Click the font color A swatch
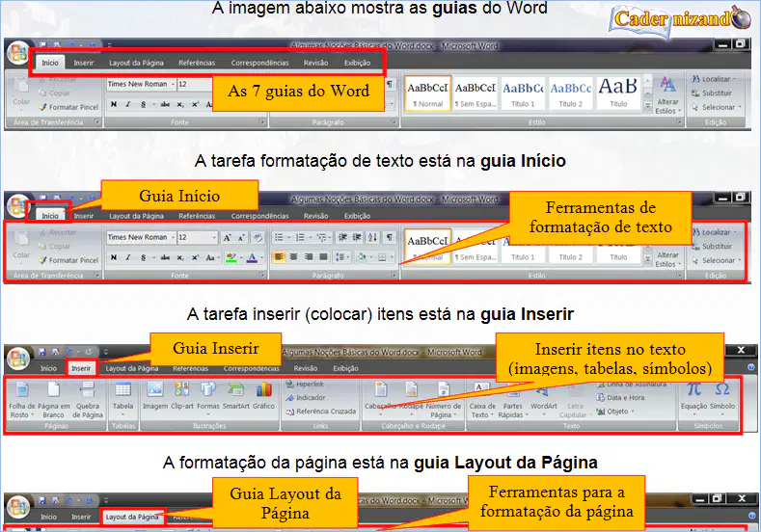Image resolution: width=761 pixels, height=532 pixels. [x=252, y=257]
